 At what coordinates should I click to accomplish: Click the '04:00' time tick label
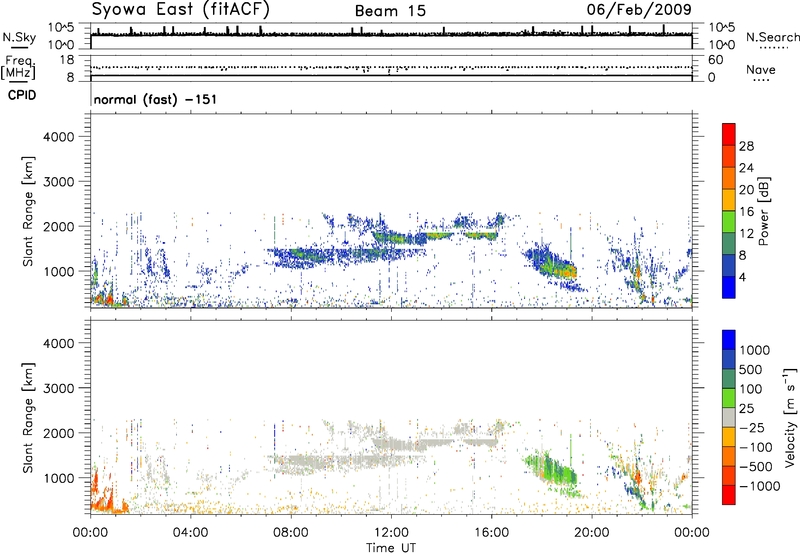point(190,533)
